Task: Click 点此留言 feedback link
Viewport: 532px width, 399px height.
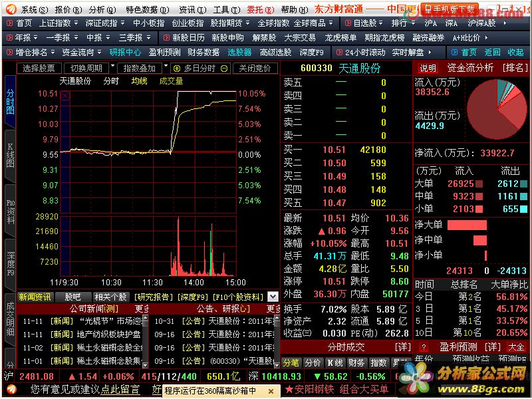Action: [x=120, y=389]
